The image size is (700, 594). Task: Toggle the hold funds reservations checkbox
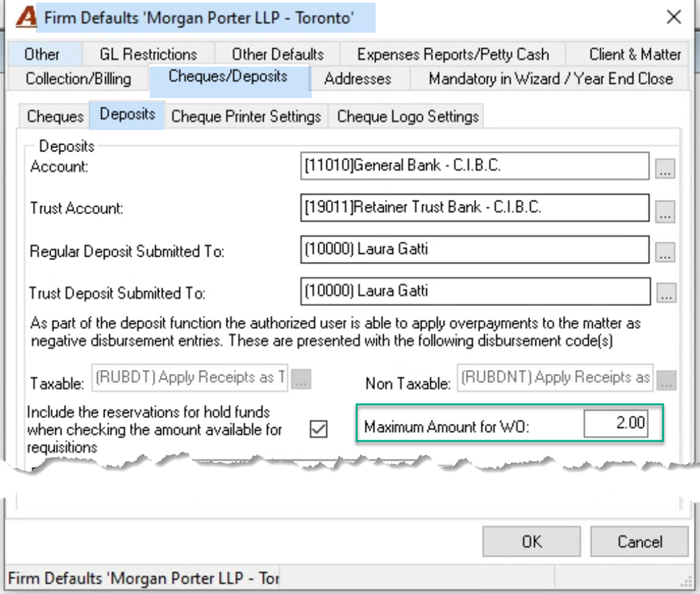(x=318, y=430)
